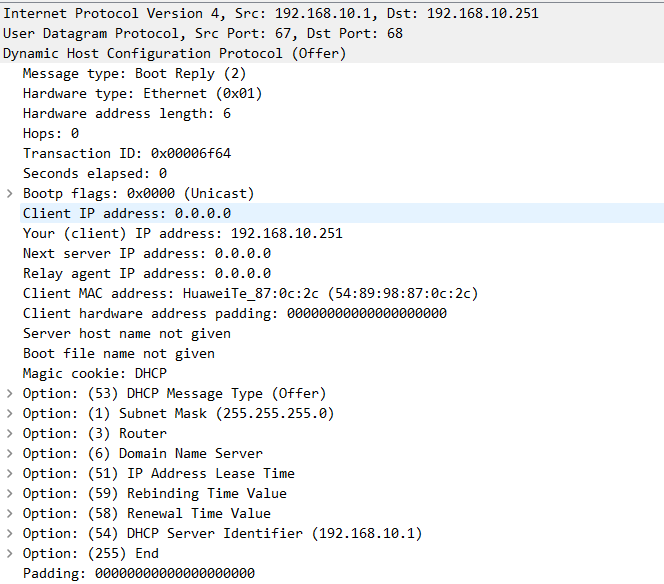Select the Your (client) IP address field
664x584 pixels.
click(182, 233)
